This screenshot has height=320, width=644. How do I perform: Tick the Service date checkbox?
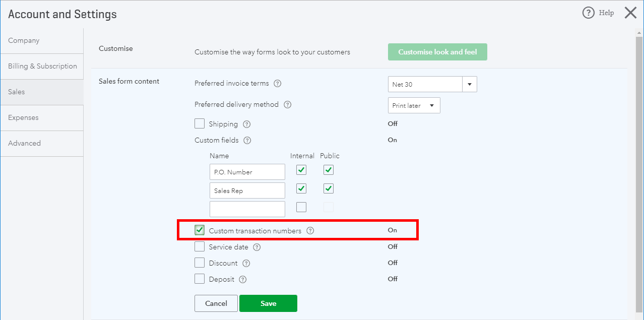coord(200,247)
